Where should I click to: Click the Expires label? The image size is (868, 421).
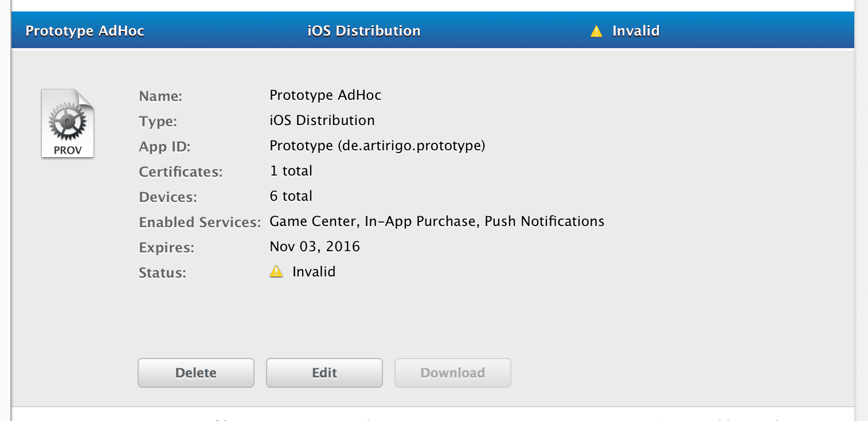(166, 248)
